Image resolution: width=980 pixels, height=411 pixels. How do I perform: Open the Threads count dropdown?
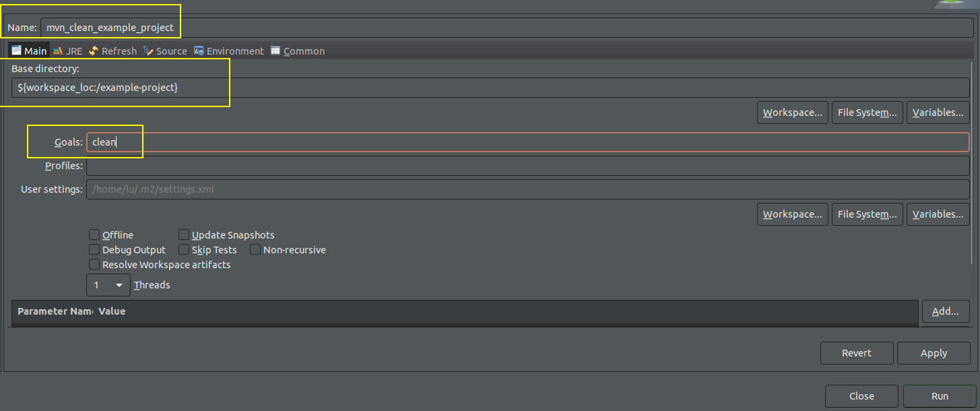pos(108,285)
